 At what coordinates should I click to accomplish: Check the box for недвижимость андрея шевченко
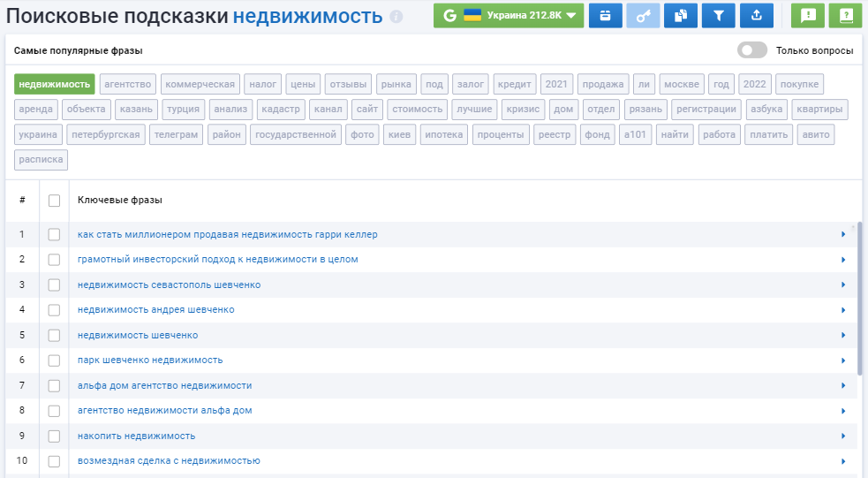tap(54, 310)
